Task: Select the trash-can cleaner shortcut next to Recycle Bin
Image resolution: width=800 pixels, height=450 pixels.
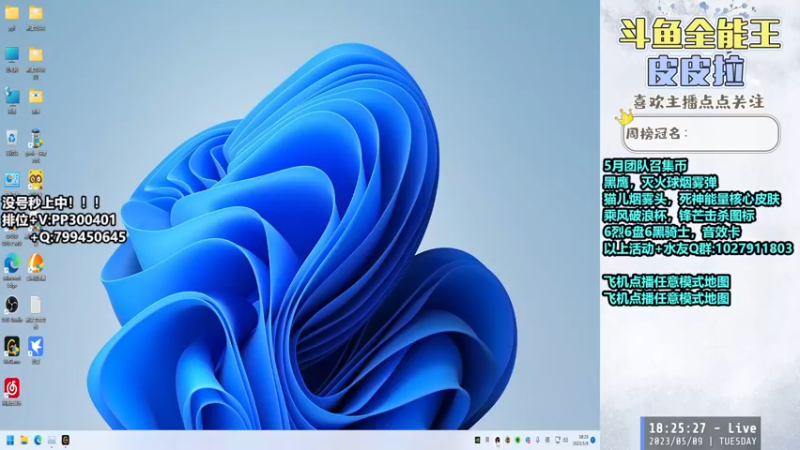Action: click(x=36, y=138)
